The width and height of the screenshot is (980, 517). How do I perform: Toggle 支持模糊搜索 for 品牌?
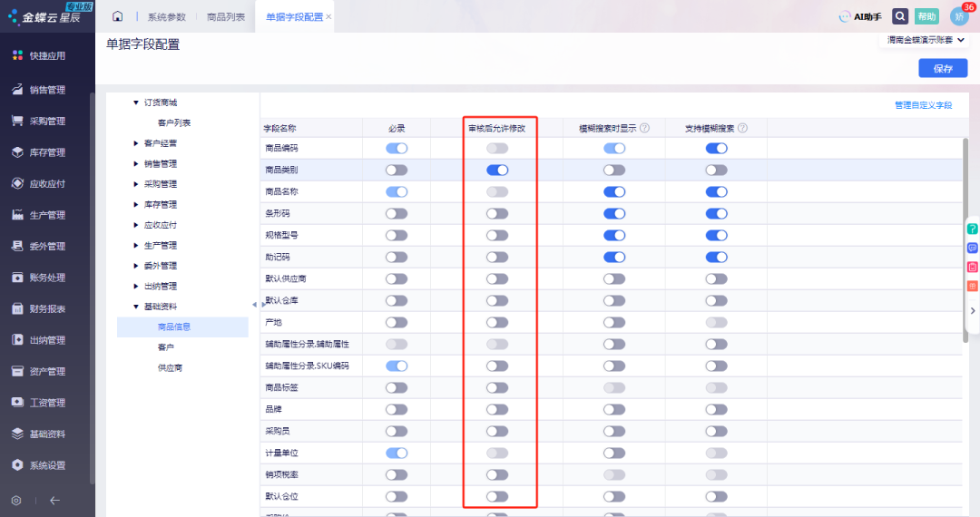coord(716,410)
